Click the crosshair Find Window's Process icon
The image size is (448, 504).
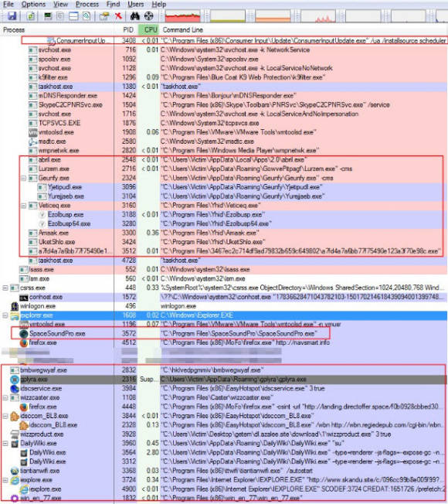tap(148, 15)
